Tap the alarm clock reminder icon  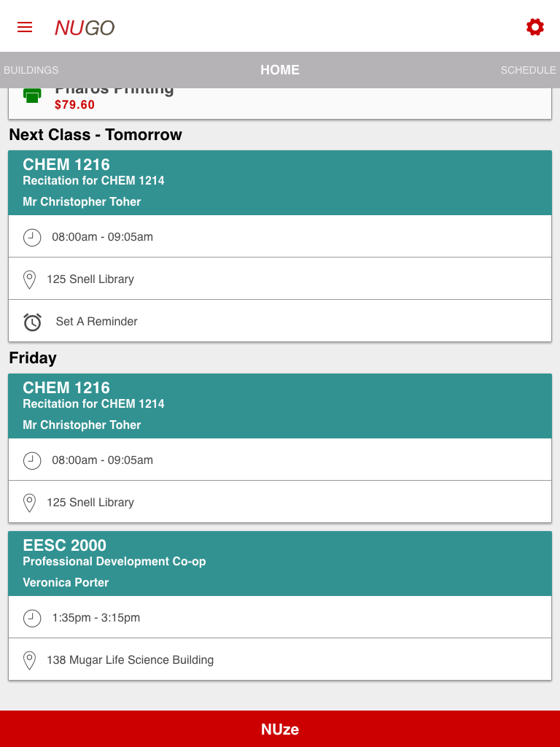[x=32, y=322]
